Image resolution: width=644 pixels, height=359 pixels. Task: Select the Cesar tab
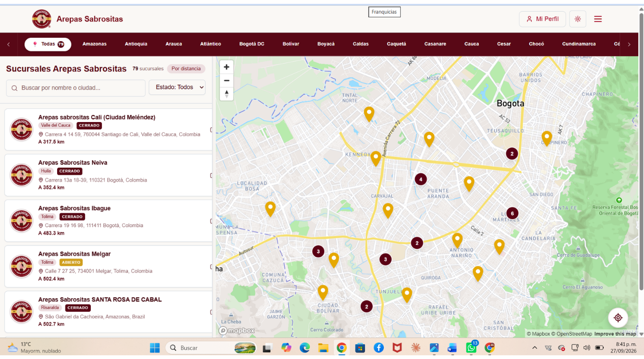(504, 44)
